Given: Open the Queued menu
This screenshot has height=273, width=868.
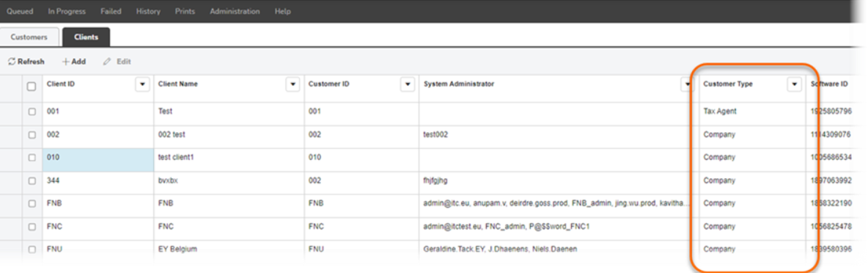Looking at the screenshot, I should click(x=20, y=11).
